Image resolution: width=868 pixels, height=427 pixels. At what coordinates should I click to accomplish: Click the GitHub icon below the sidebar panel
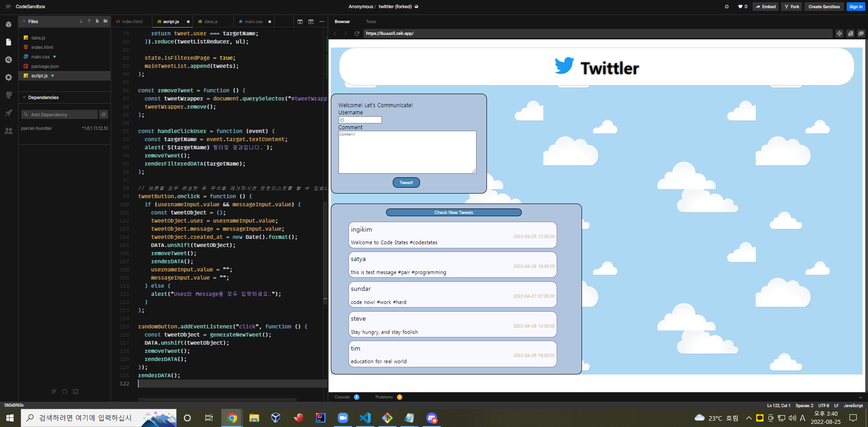tap(65, 391)
